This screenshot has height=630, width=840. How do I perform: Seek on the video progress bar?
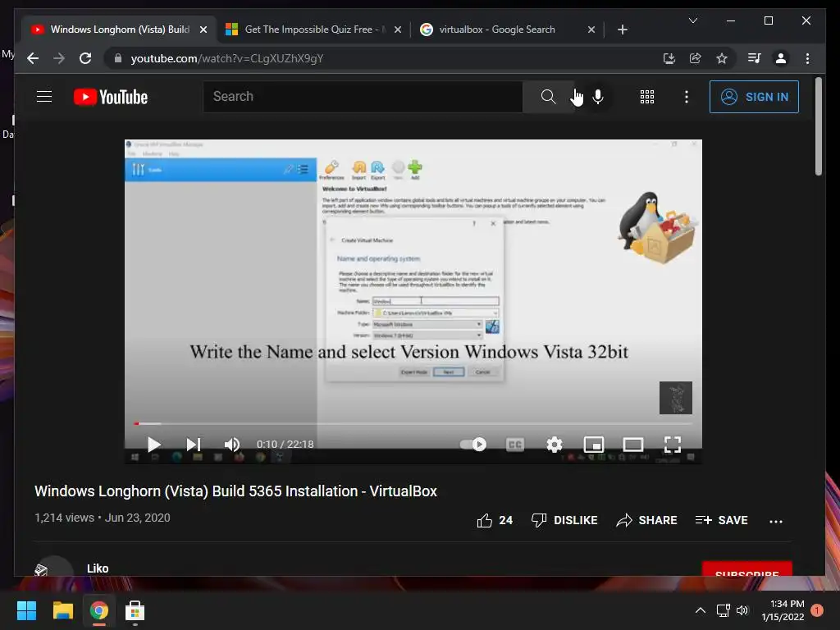click(413, 424)
